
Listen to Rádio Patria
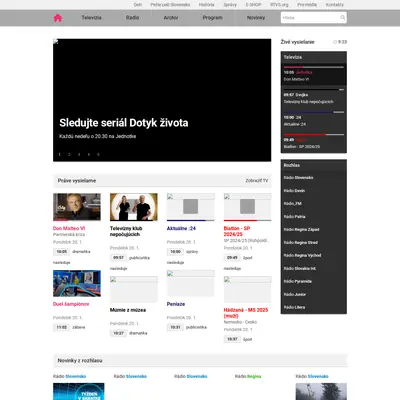(x=295, y=217)
